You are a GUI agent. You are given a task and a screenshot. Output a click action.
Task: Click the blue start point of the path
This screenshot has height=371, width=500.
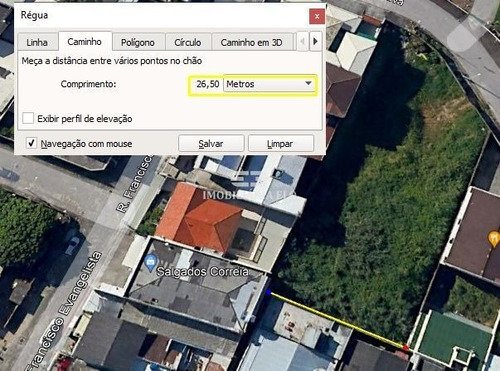coord(269,292)
